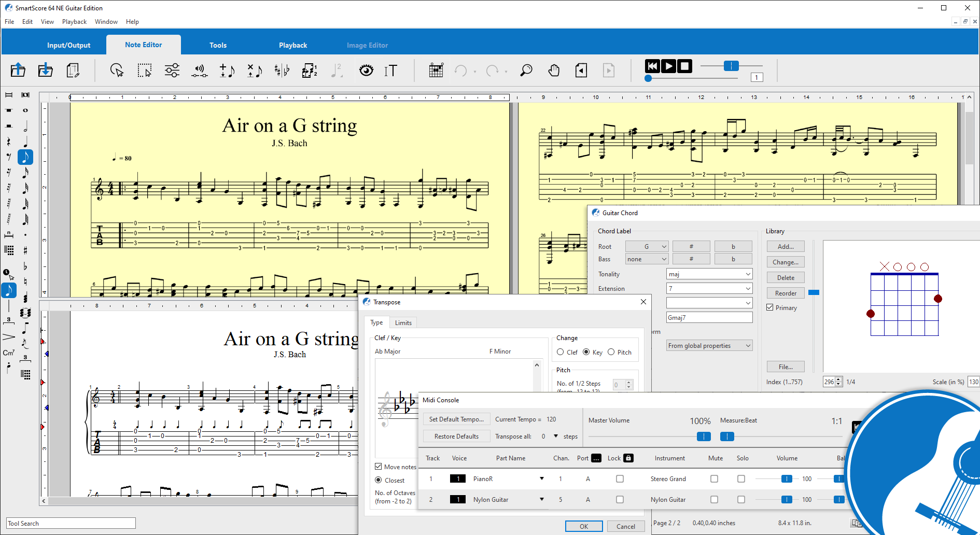The image size is (980, 535).
Task: Click Set Default Tempo button
Action: point(456,419)
